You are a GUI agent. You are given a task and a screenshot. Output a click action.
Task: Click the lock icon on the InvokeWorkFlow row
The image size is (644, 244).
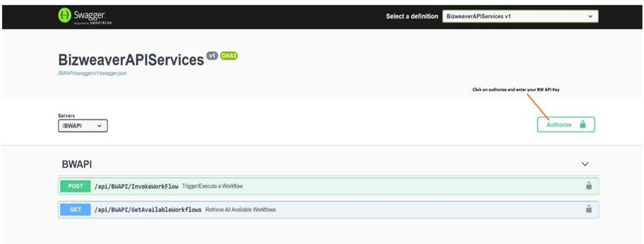[589, 186]
